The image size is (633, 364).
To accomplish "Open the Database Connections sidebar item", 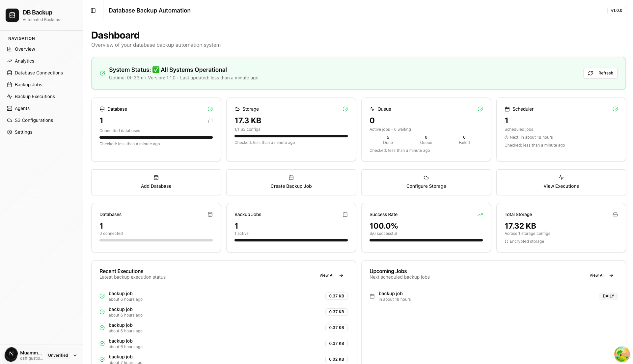I will click(39, 73).
